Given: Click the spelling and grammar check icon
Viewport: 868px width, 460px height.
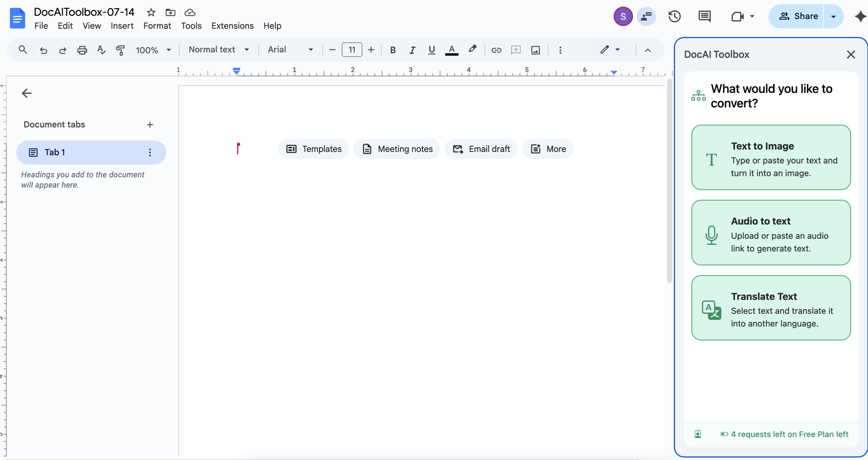Looking at the screenshot, I should pyautogui.click(x=101, y=50).
